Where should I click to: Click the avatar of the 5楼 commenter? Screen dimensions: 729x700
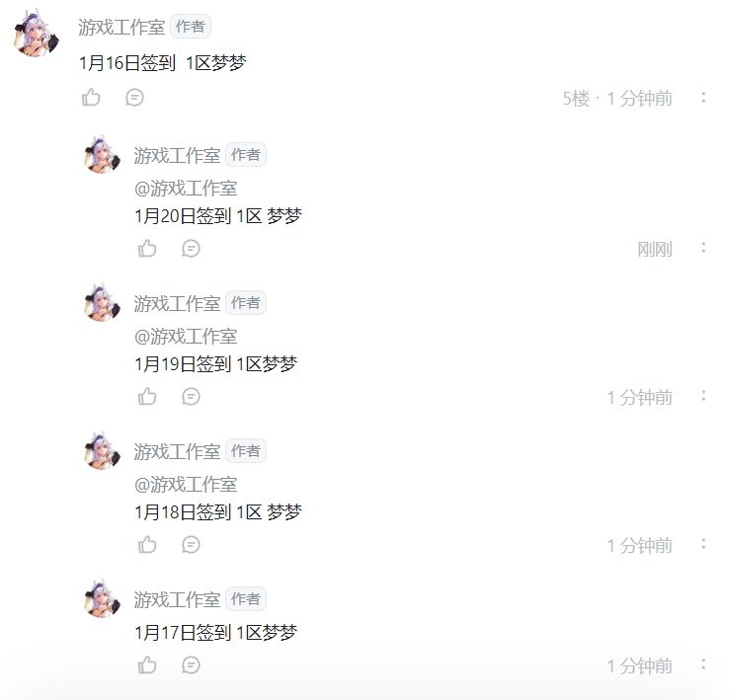[x=37, y=34]
